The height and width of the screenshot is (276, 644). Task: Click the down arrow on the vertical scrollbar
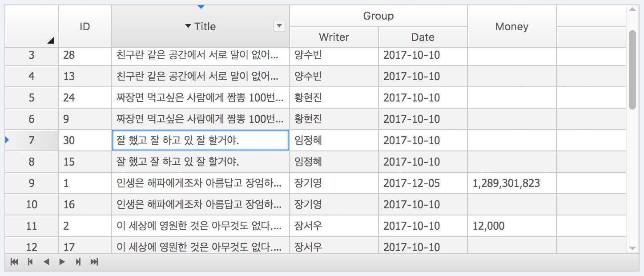pos(632,248)
